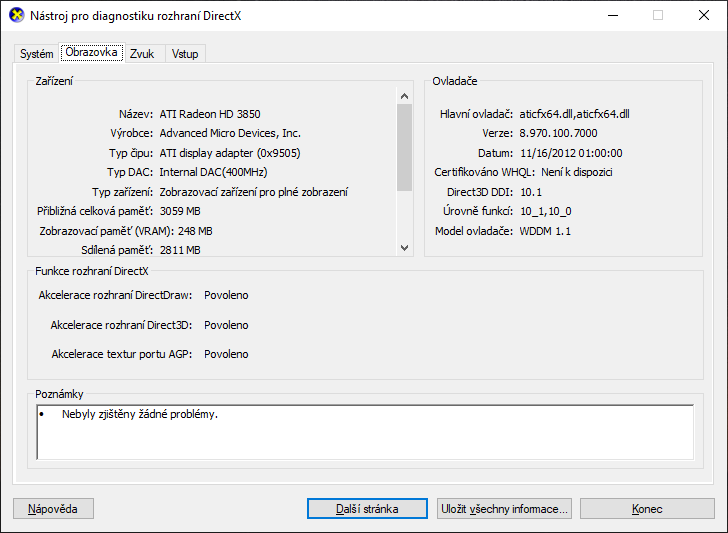The height and width of the screenshot is (533, 728).
Task: Click total memory value 3059 MB
Action: pyautogui.click(x=180, y=211)
